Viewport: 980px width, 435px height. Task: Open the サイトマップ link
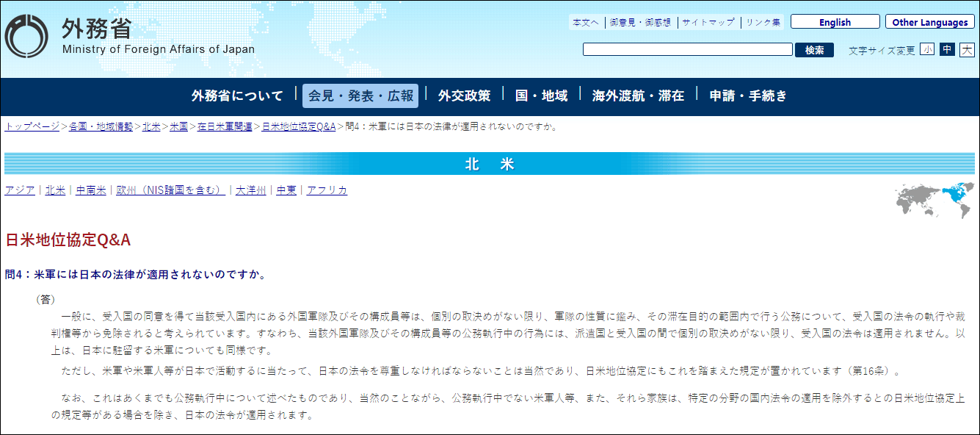pos(708,23)
